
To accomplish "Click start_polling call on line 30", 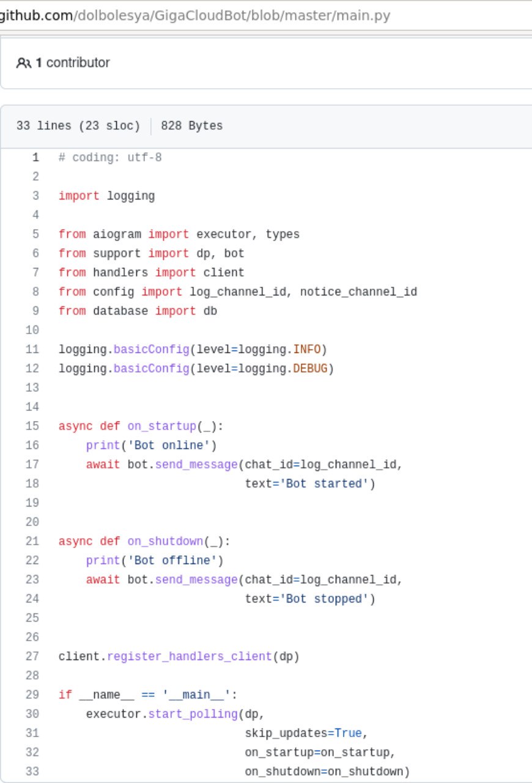I will point(193,714).
